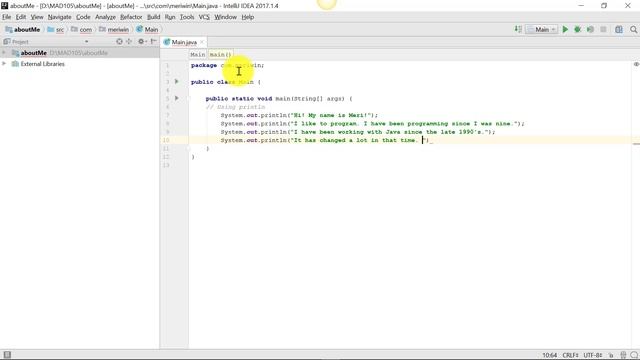Click Main class in navigation breadcrumb bar
Image resolution: width=640 pixels, height=360 pixels.
[x=147, y=29]
